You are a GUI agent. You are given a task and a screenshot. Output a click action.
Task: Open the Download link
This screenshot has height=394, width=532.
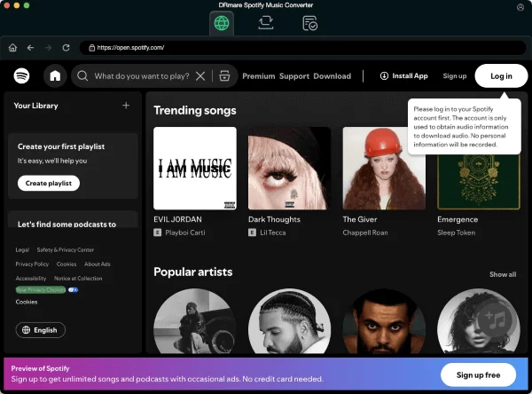point(332,76)
